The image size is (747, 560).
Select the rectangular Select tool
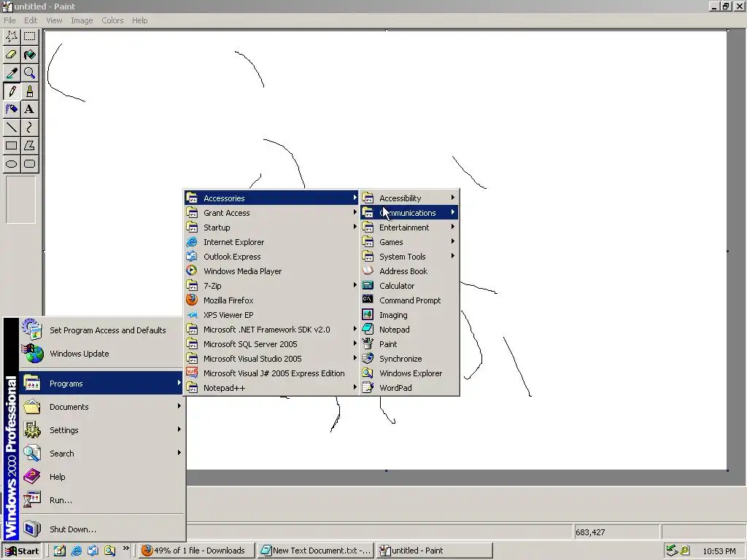pos(29,36)
